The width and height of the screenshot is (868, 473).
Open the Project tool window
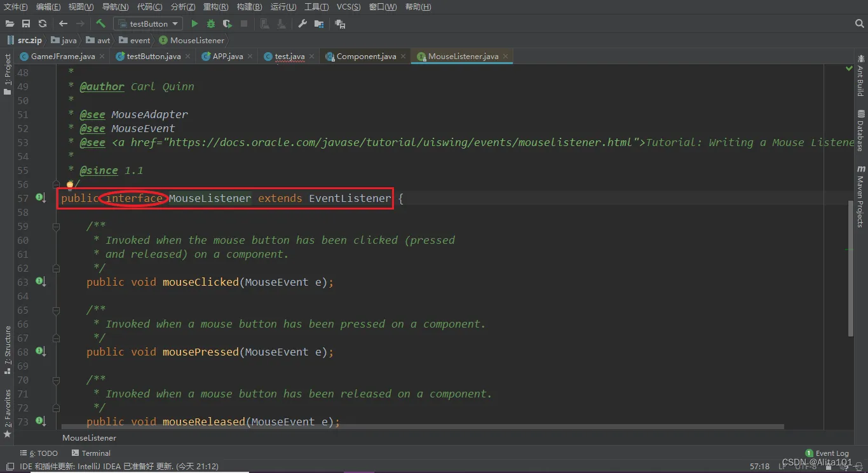coord(8,74)
